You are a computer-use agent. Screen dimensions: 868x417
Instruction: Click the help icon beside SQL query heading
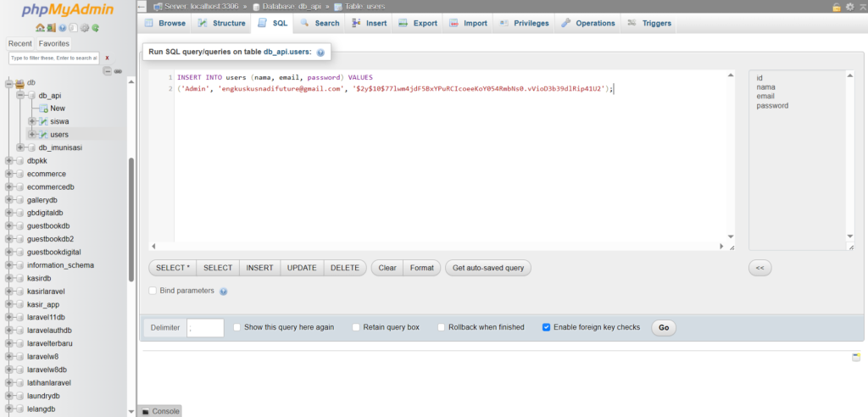pyautogui.click(x=320, y=53)
